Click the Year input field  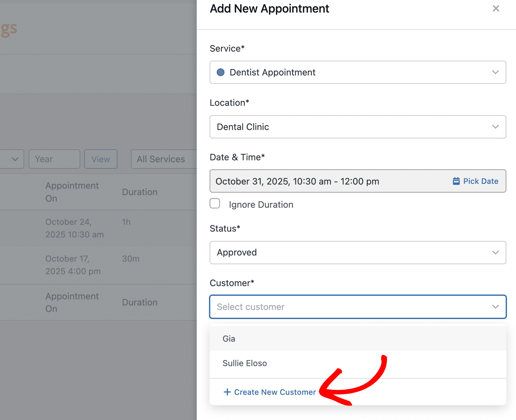[x=54, y=159]
